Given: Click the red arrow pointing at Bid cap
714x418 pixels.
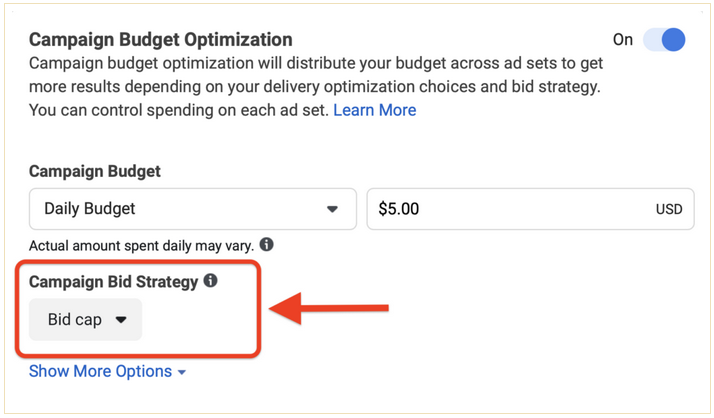Looking at the screenshot, I should coord(329,308).
